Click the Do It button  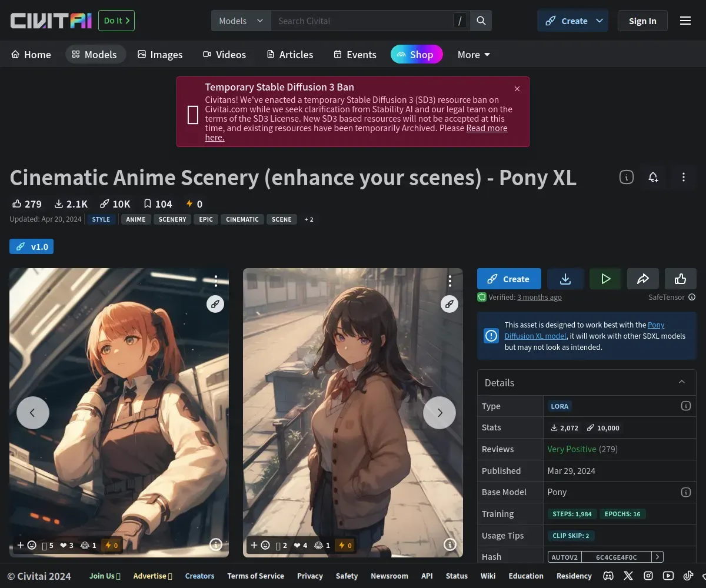116,21
